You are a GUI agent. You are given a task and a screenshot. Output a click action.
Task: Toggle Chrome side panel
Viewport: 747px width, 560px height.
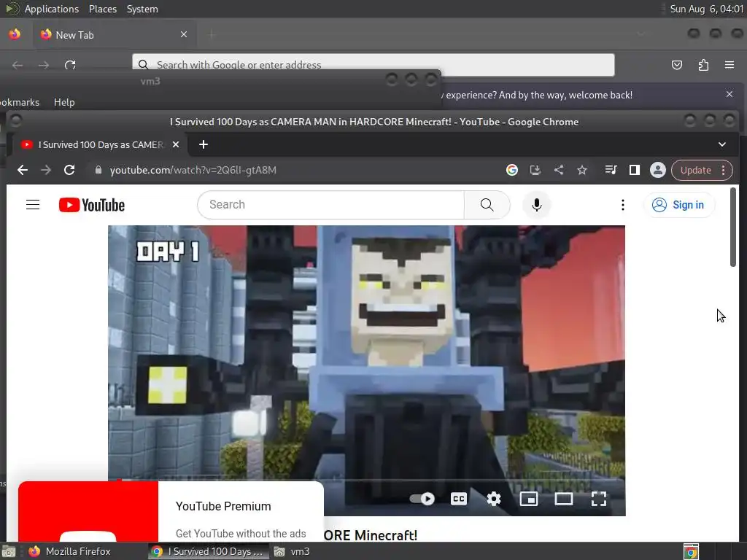pyautogui.click(x=634, y=170)
